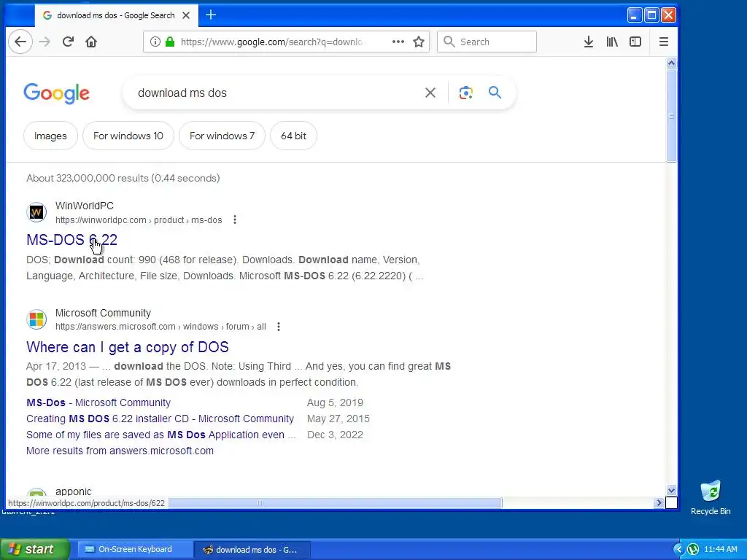
Task: Open the Recycle Bin desktop icon
Action: [711, 498]
